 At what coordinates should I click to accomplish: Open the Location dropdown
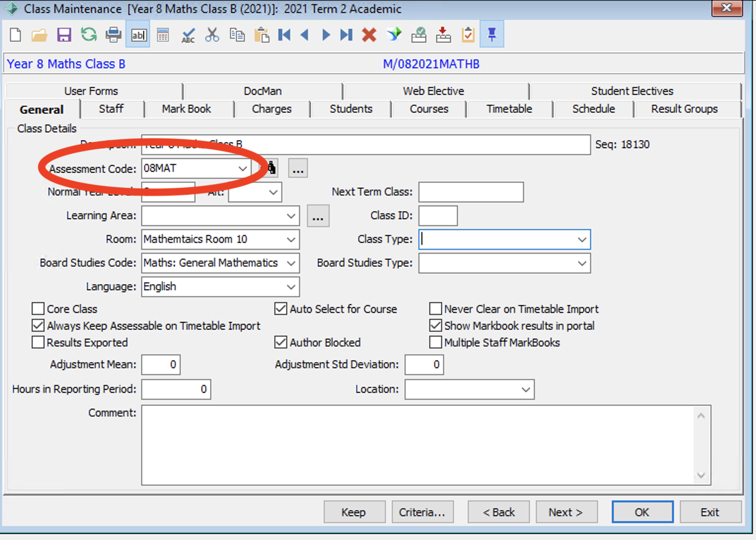point(526,389)
